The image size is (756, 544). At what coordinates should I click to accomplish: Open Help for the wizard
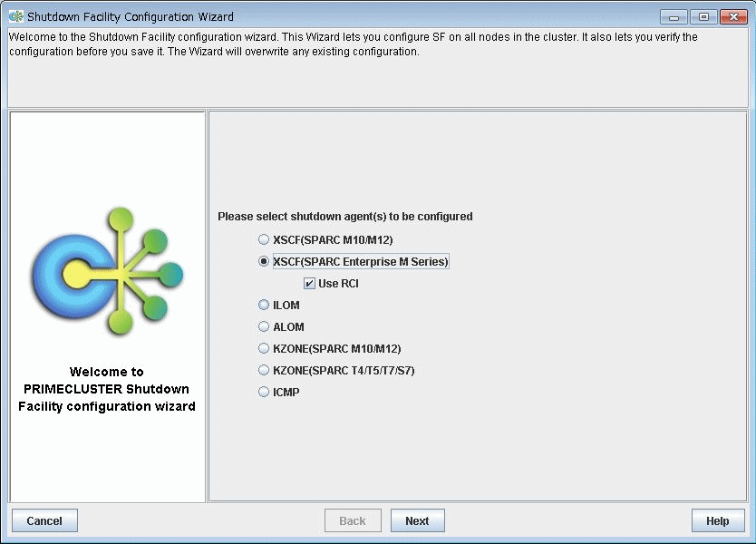[x=717, y=520]
